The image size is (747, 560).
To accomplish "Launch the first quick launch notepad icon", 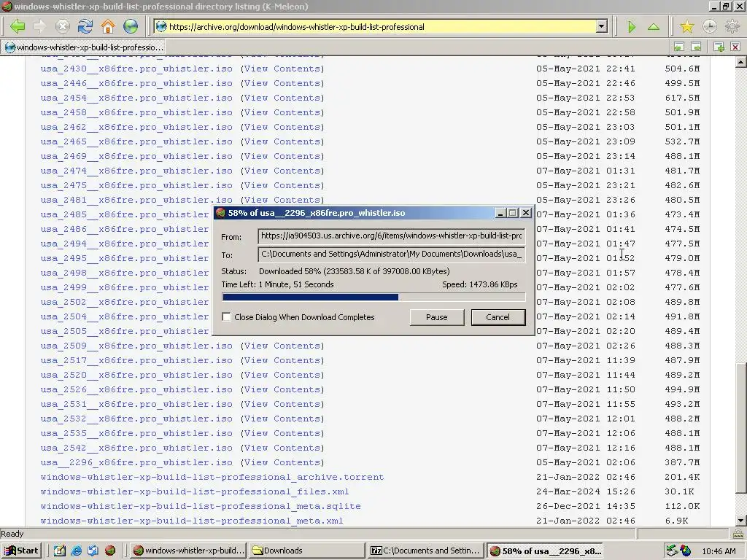I will click(x=60, y=551).
